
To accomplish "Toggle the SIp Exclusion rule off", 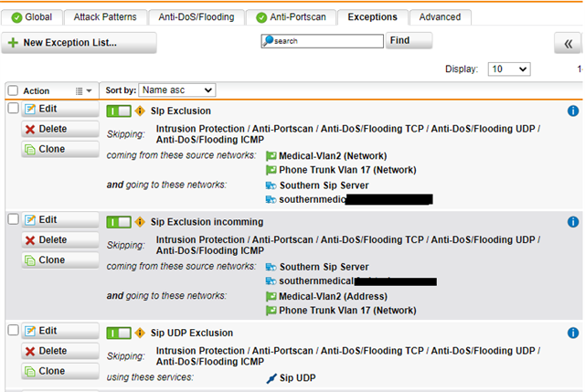I will pyautogui.click(x=119, y=111).
